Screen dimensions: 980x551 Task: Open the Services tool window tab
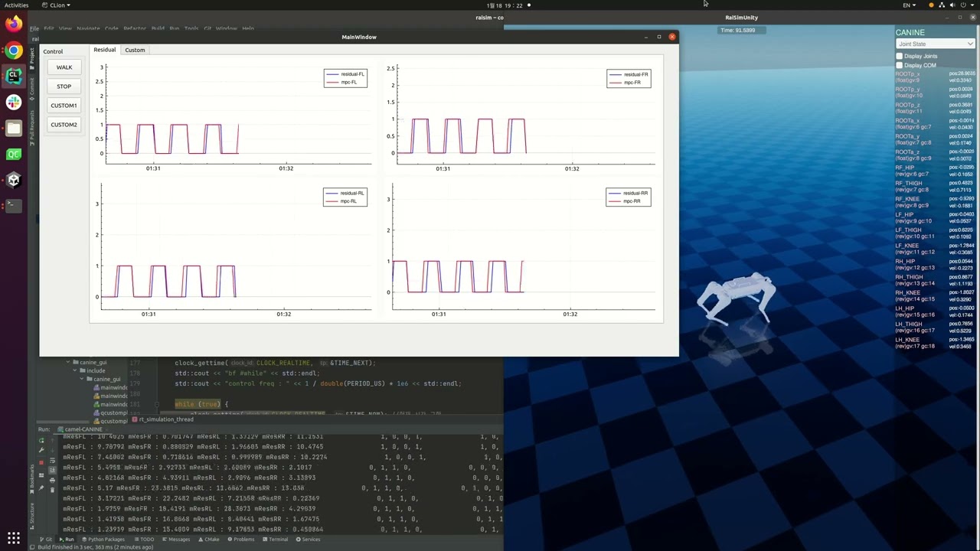[307, 540]
